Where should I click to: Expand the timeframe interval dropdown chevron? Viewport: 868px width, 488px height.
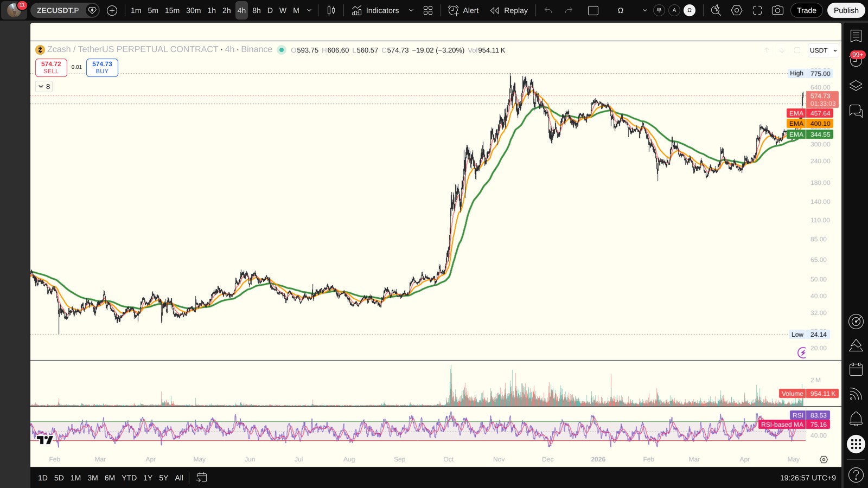click(x=309, y=10)
